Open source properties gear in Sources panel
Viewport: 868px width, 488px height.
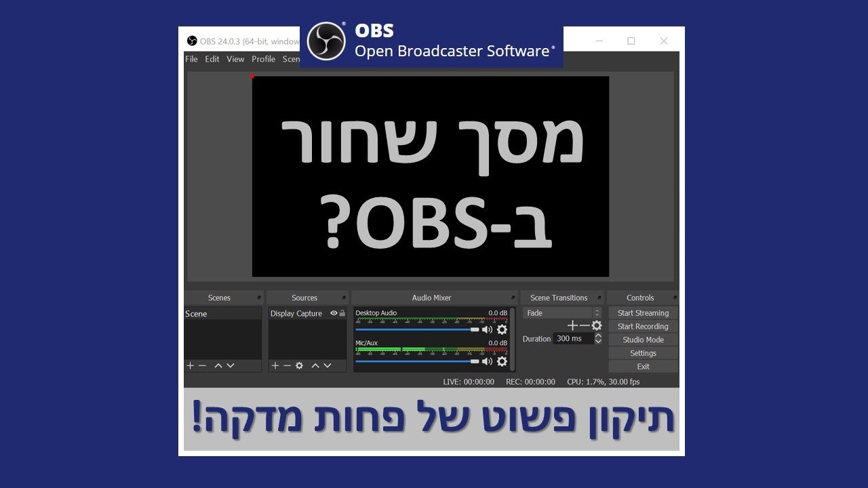pyautogui.click(x=299, y=365)
